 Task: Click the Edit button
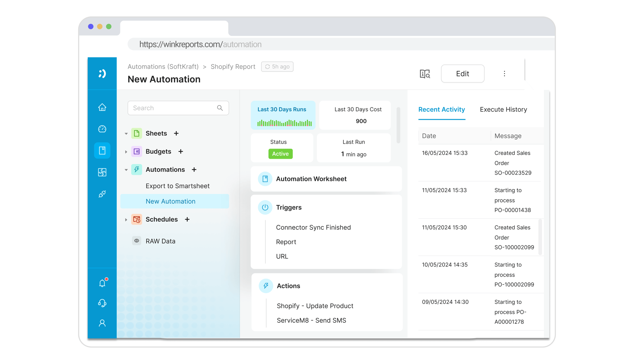point(463,73)
